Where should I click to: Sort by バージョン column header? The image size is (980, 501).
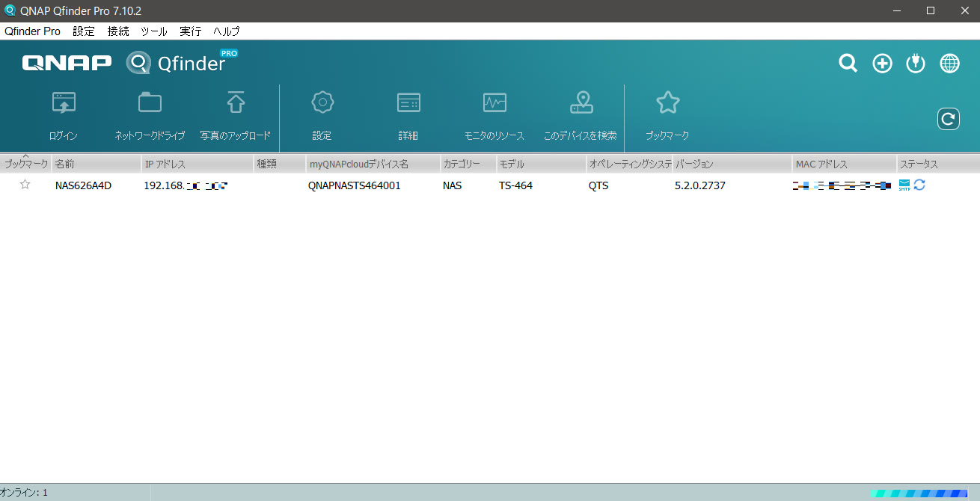coord(732,164)
